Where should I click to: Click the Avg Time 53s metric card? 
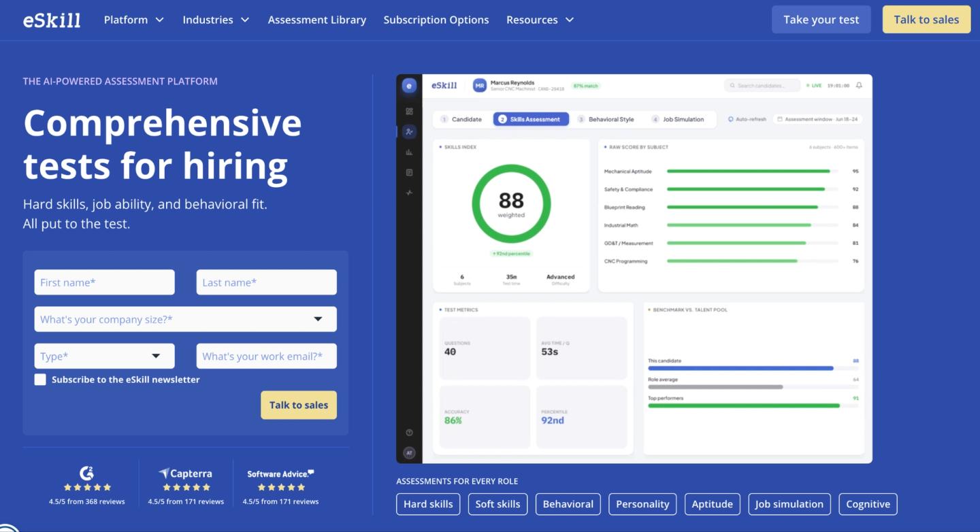coord(582,348)
